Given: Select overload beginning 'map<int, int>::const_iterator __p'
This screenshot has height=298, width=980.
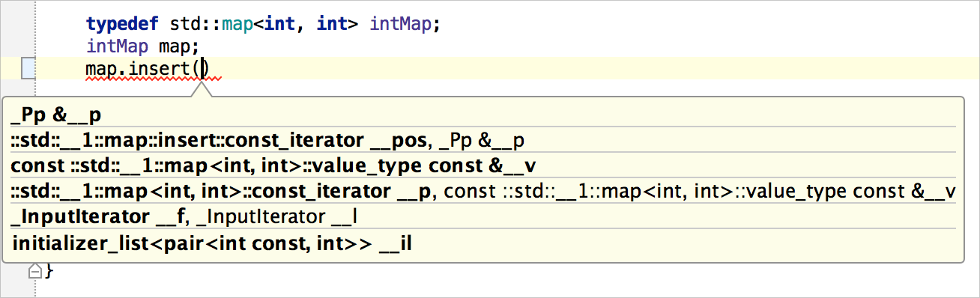Looking at the screenshot, I should (x=483, y=192).
